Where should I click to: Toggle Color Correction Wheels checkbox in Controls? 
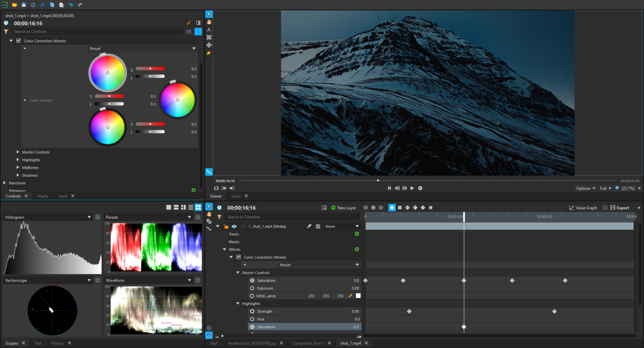point(18,41)
